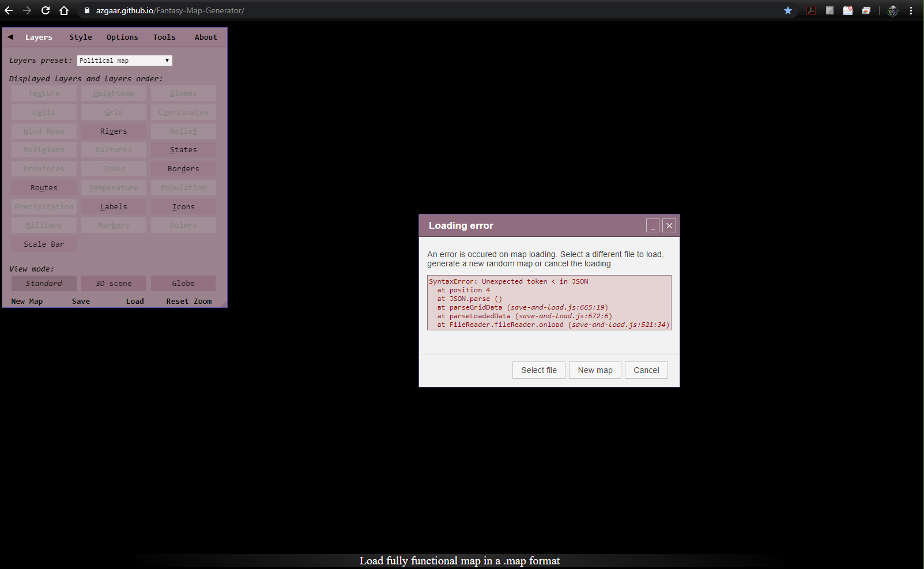Enable the Precipitation layer
Screen dimensions: 924x569
44,207
